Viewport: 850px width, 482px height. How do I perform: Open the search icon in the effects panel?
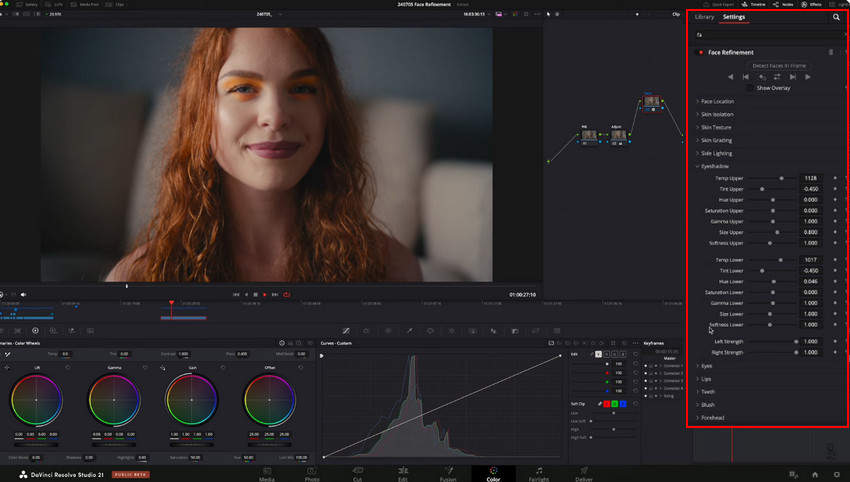[x=836, y=17]
